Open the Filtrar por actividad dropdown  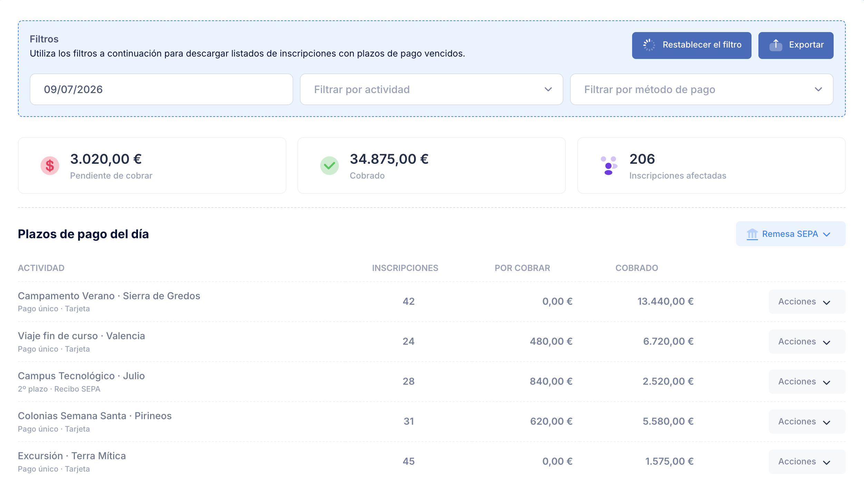tap(431, 90)
